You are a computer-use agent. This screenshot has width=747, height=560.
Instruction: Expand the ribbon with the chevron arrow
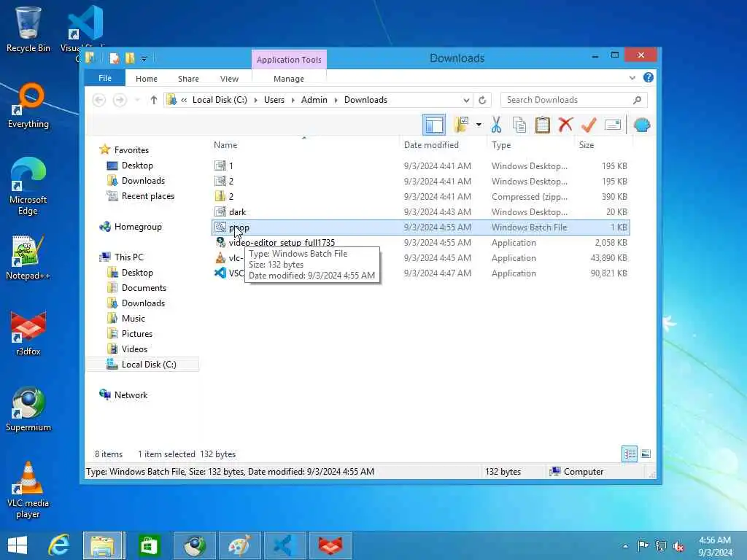click(x=632, y=77)
